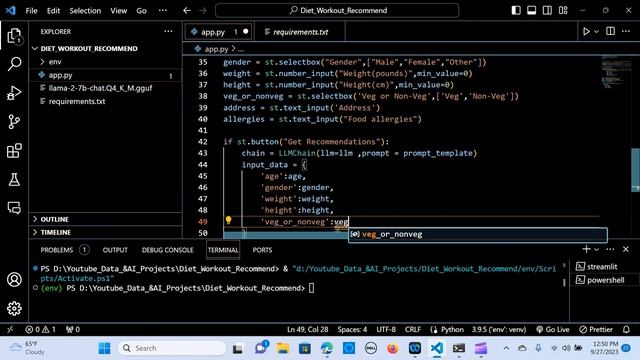The image size is (640, 360).
Task: Close the terminal panel
Action: pyautogui.click(x=626, y=249)
